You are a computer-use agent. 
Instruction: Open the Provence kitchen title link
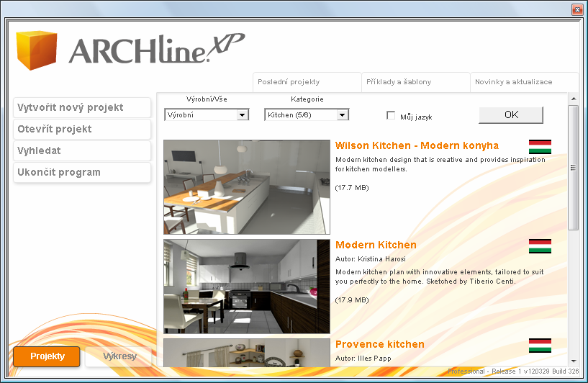(379, 344)
